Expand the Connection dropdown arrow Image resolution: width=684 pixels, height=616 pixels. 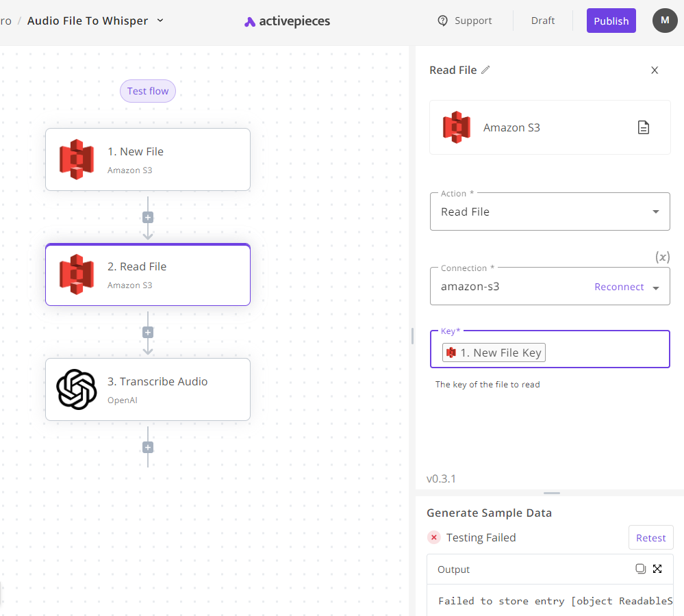coord(656,287)
